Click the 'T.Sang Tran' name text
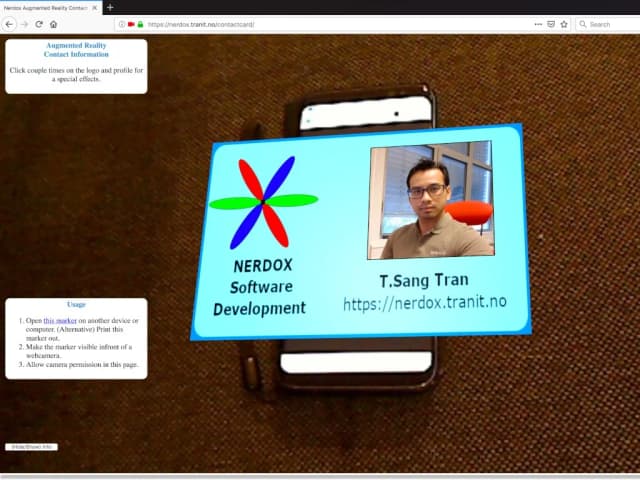This screenshot has width=640, height=480. [424, 280]
